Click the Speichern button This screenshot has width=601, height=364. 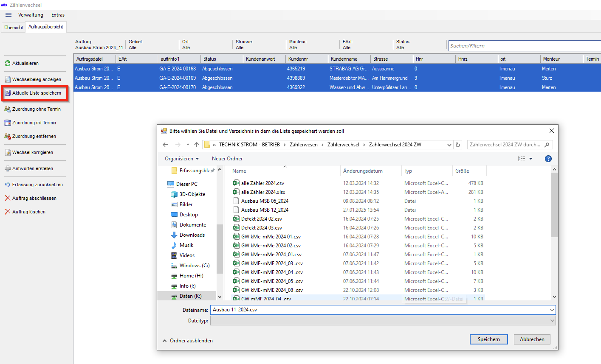[488, 339]
